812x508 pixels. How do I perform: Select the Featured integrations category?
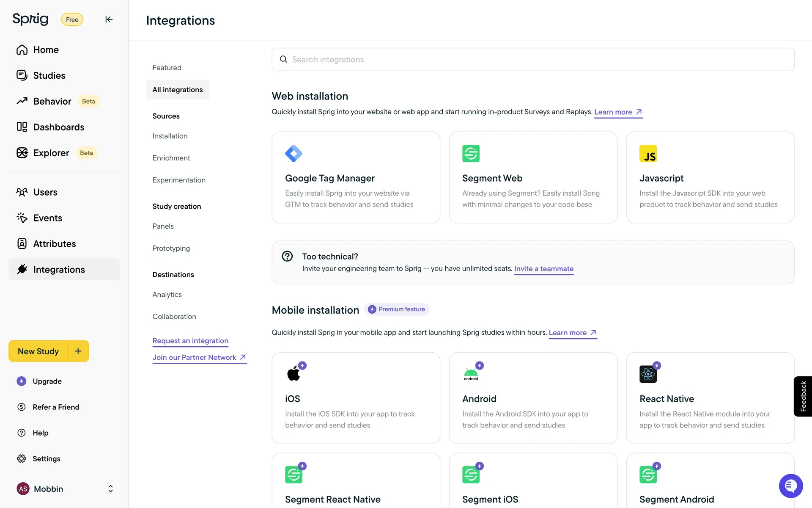tap(167, 68)
